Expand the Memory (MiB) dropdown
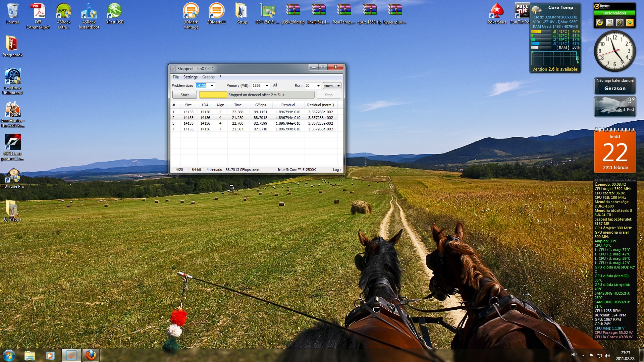 click(x=267, y=86)
